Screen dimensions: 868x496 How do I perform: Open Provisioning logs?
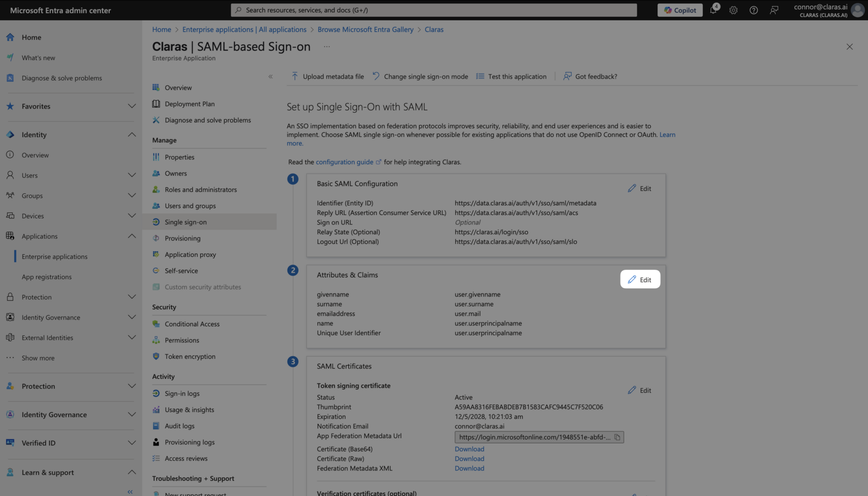click(189, 442)
